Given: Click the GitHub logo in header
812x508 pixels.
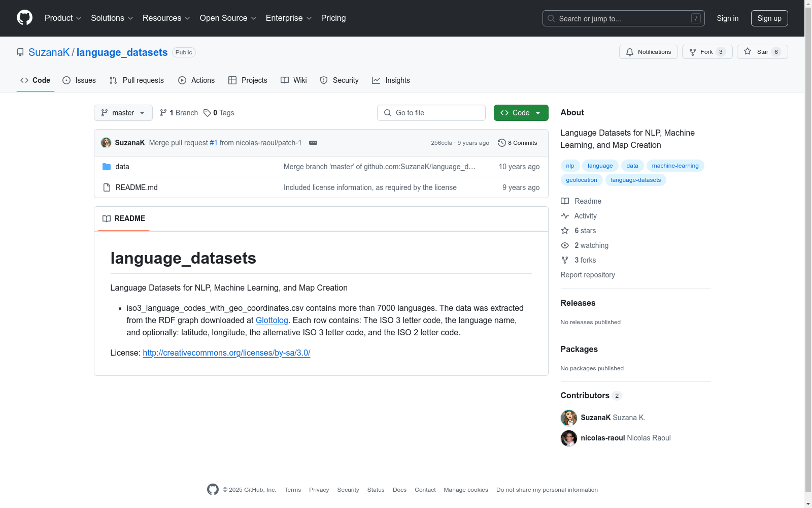Looking at the screenshot, I should tap(24, 18).
